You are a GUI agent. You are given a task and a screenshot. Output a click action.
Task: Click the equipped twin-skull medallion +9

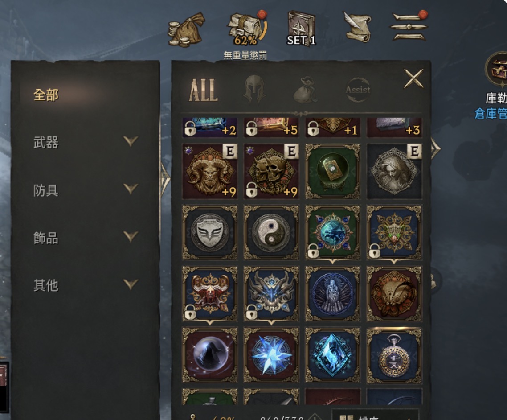[x=271, y=171]
